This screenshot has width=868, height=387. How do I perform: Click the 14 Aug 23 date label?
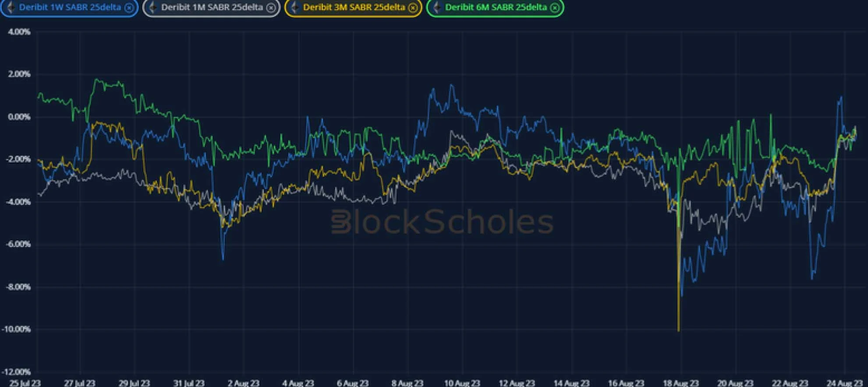[x=572, y=383]
